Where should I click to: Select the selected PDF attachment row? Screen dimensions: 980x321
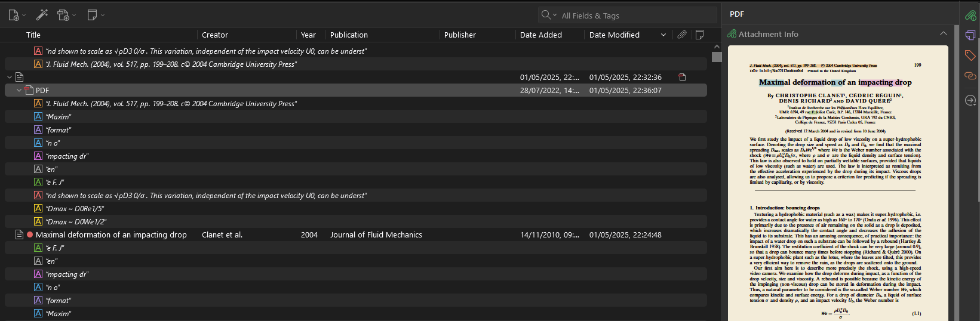tap(356, 90)
